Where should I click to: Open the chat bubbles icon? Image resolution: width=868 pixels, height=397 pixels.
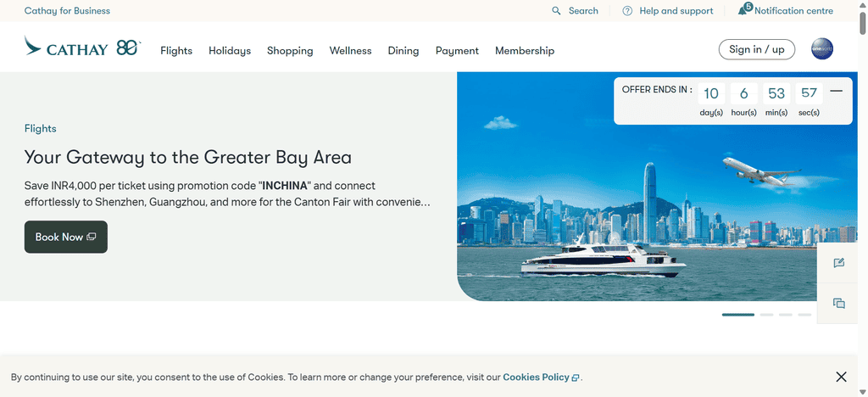(x=839, y=303)
